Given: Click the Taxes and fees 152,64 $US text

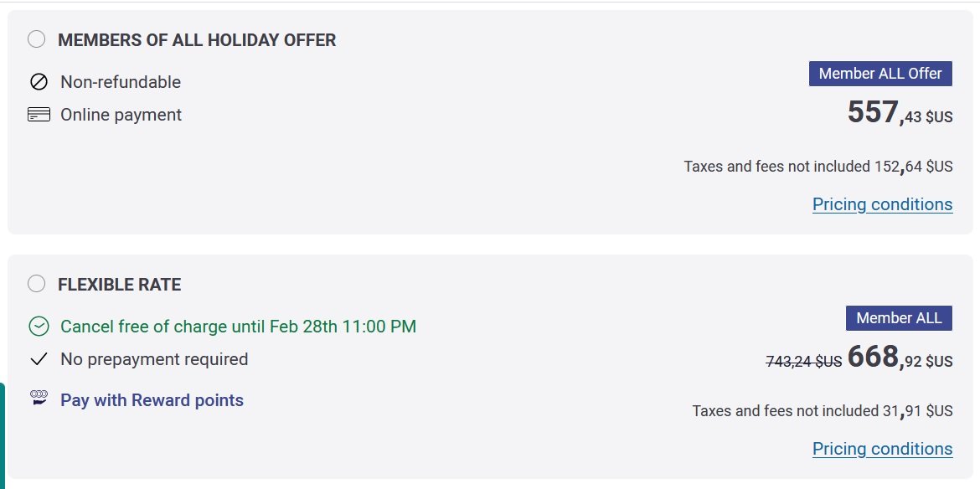Looking at the screenshot, I should tap(818, 167).
